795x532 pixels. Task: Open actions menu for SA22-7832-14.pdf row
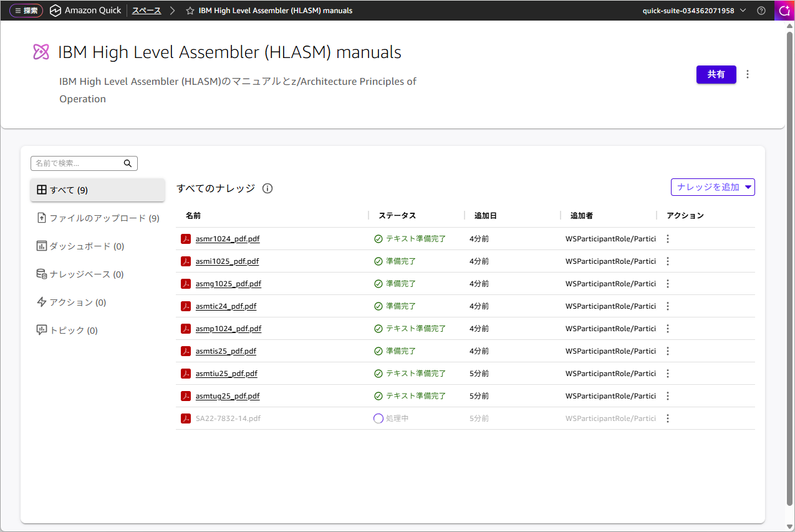point(668,418)
